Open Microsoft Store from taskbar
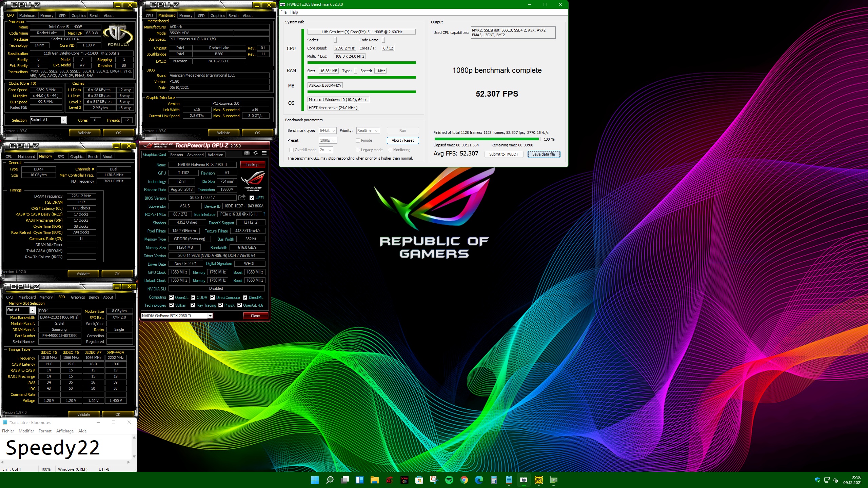The image size is (868, 488). pos(419,480)
